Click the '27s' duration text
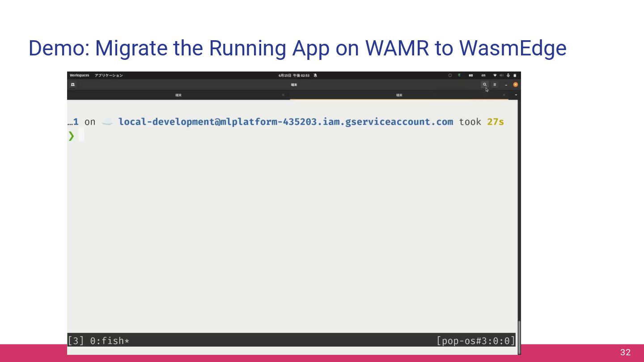This screenshot has width=644, height=362. pos(496,122)
